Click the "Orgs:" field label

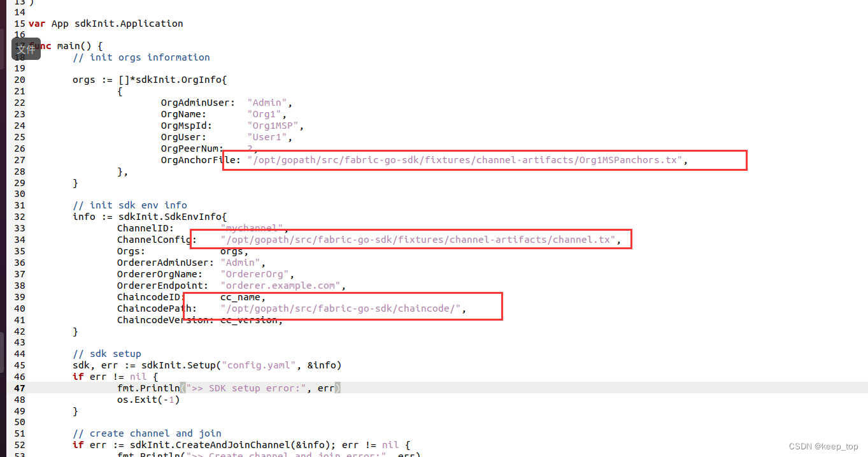131,251
